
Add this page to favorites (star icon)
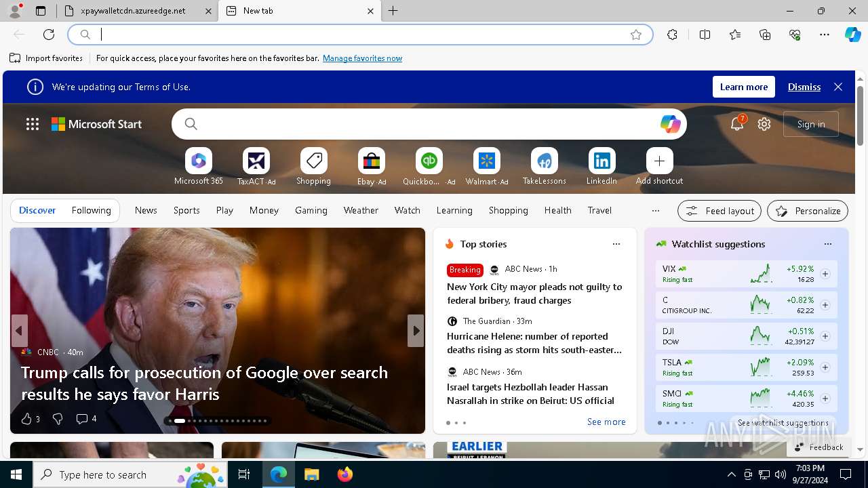(636, 35)
